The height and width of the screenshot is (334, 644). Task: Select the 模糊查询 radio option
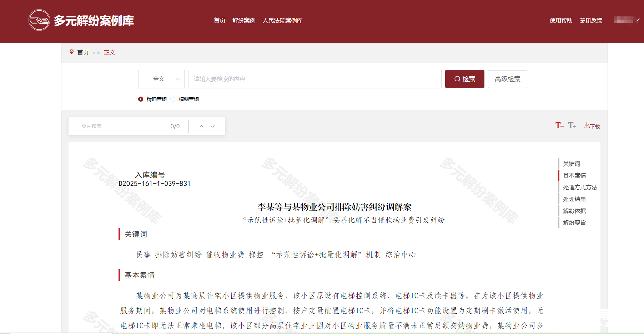coord(173,99)
